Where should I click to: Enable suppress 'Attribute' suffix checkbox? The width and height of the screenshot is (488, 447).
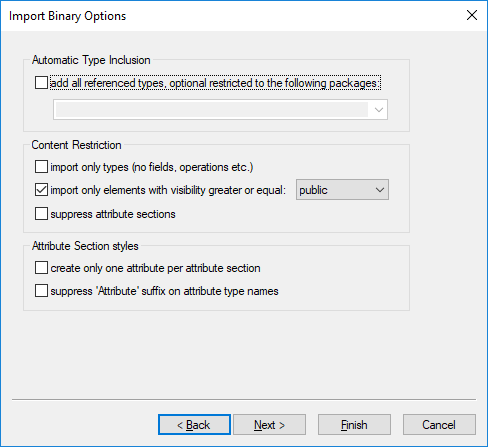point(41,291)
